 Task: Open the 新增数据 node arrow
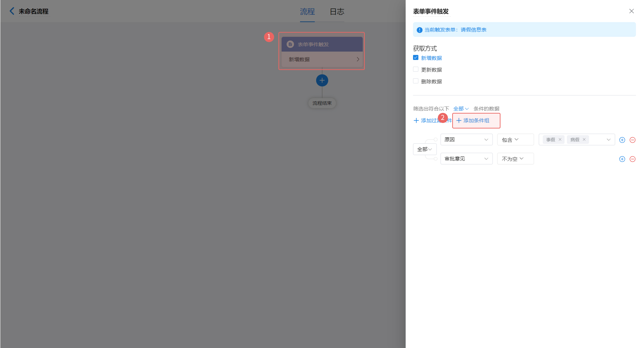click(358, 59)
